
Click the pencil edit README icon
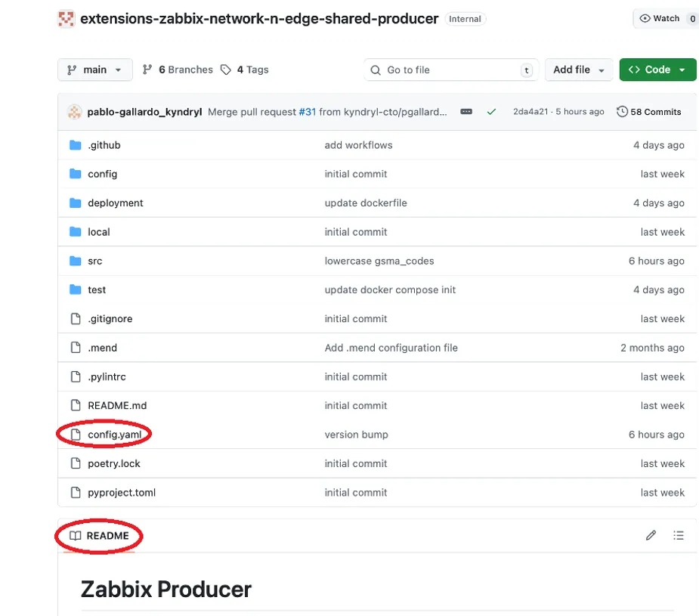[x=651, y=535]
